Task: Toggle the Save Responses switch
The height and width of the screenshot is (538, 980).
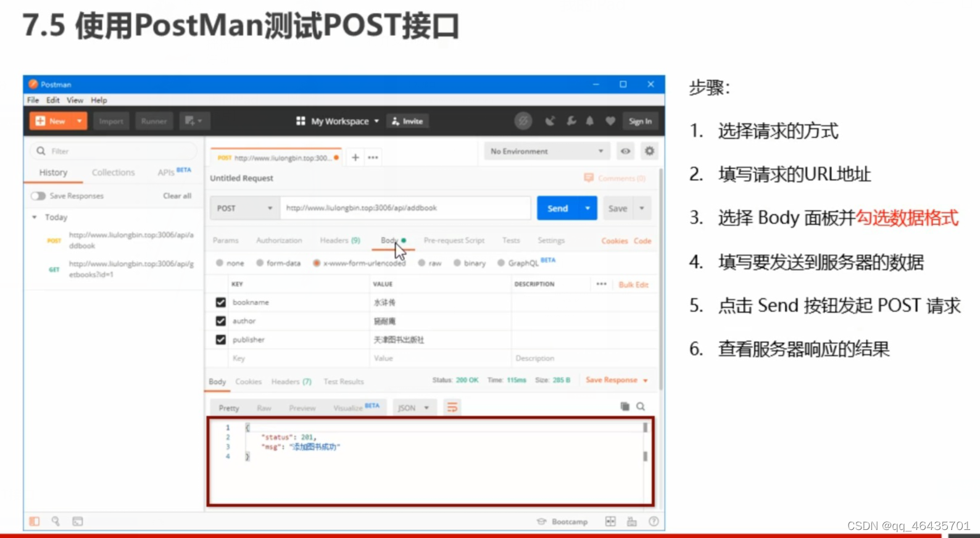Action: point(38,196)
